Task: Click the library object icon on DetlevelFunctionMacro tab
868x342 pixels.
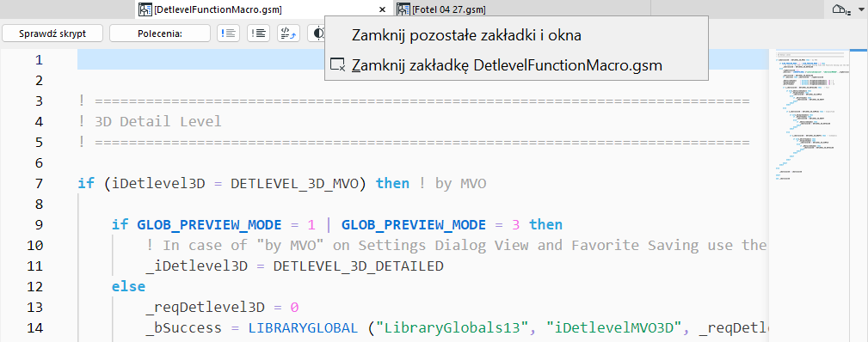Action: tap(145, 9)
